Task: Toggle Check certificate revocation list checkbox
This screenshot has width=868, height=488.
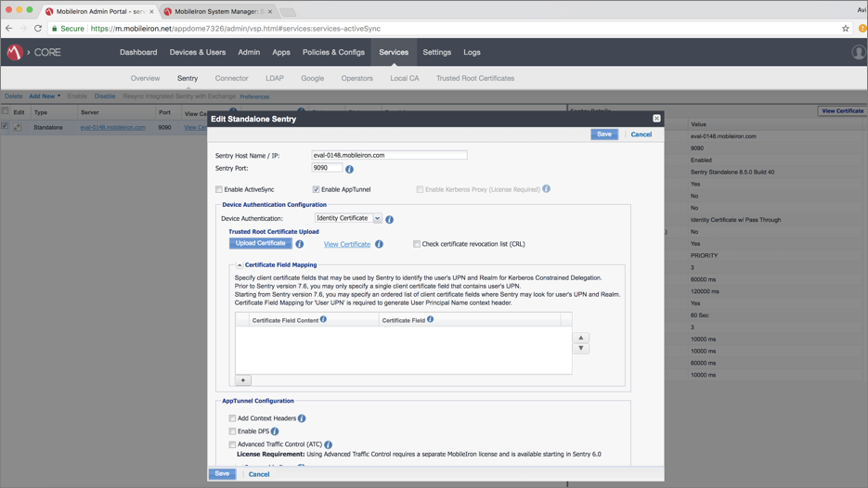Action: click(417, 244)
